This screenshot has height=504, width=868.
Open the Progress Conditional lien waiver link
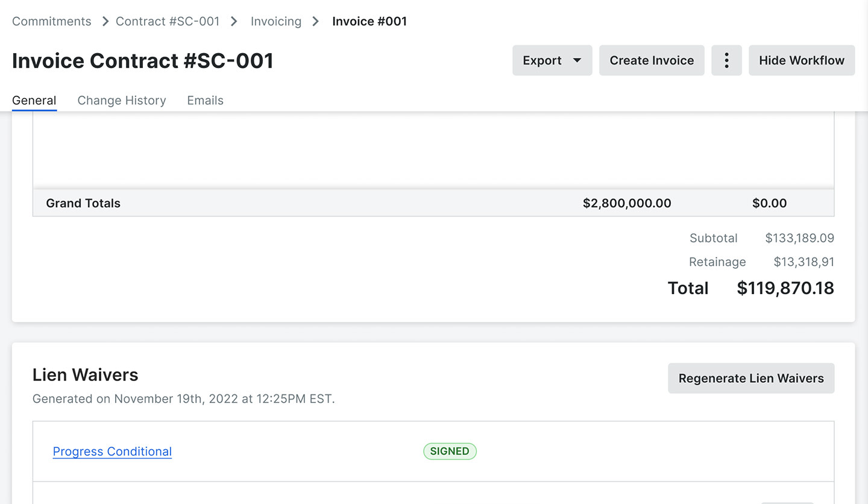pyautogui.click(x=112, y=452)
